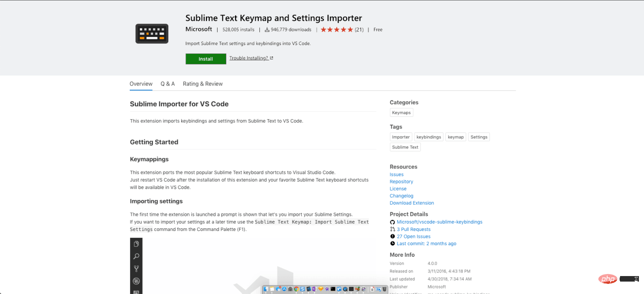Open the App Store dock icon
This screenshot has width=644, height=294.
284,289
